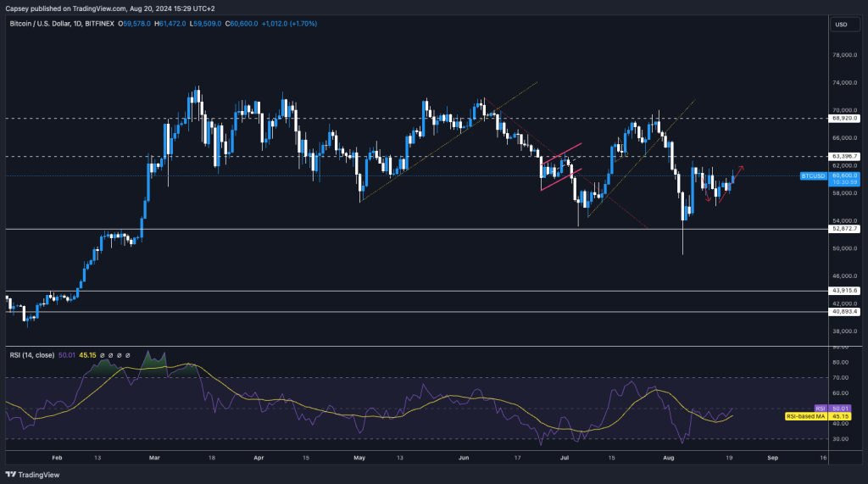Click the 43,915.6 price level label
Image resolution: width=868 pixels, height=484 pixels.
tap(845, 291)
